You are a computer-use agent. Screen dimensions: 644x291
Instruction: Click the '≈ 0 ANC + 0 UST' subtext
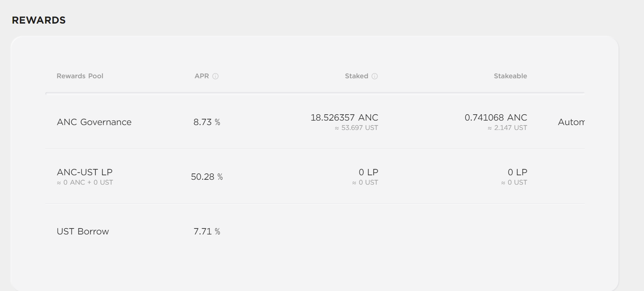pos(85,182)
